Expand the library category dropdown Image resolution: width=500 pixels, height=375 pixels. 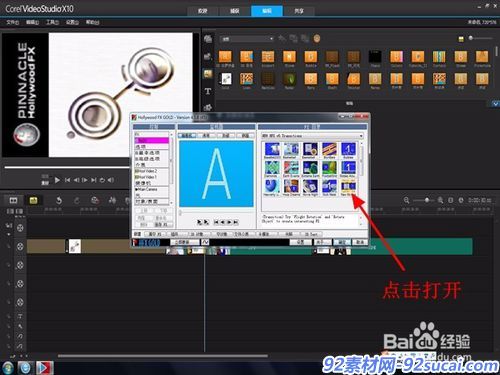click(x=247, y=39)
